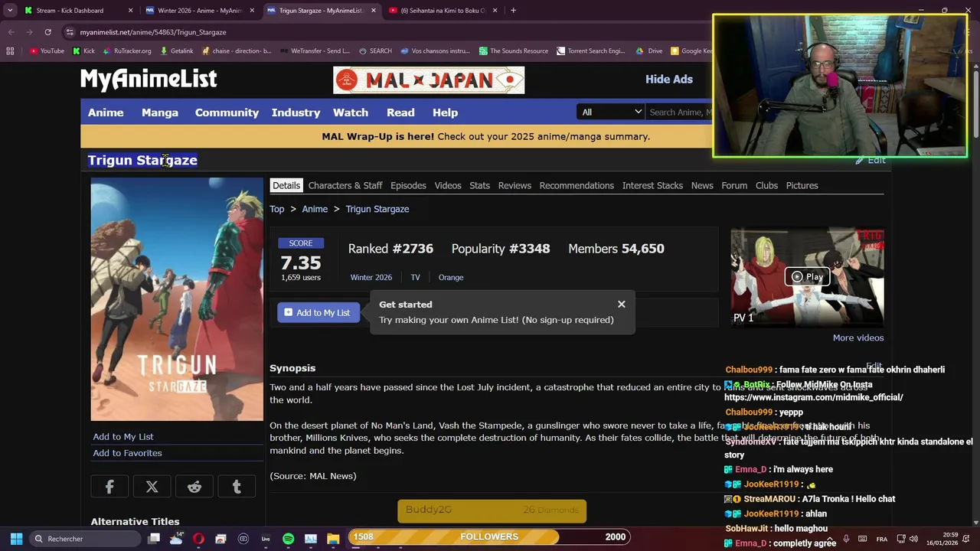Open the Anime menu in navigation bar
This screenshot has height=551, width=980.
coord(106,112)
